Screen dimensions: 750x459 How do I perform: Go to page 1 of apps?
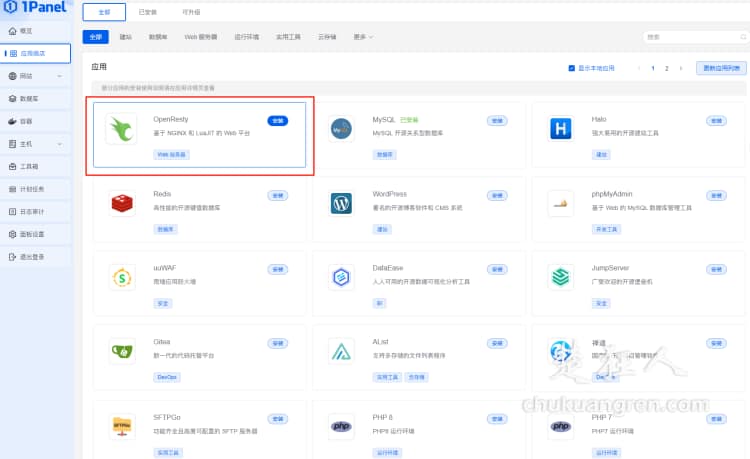[653, 68]
